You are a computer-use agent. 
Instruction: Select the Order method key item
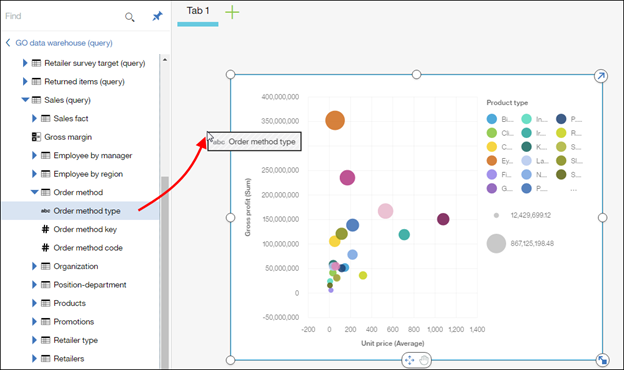(x=85, y=230)
